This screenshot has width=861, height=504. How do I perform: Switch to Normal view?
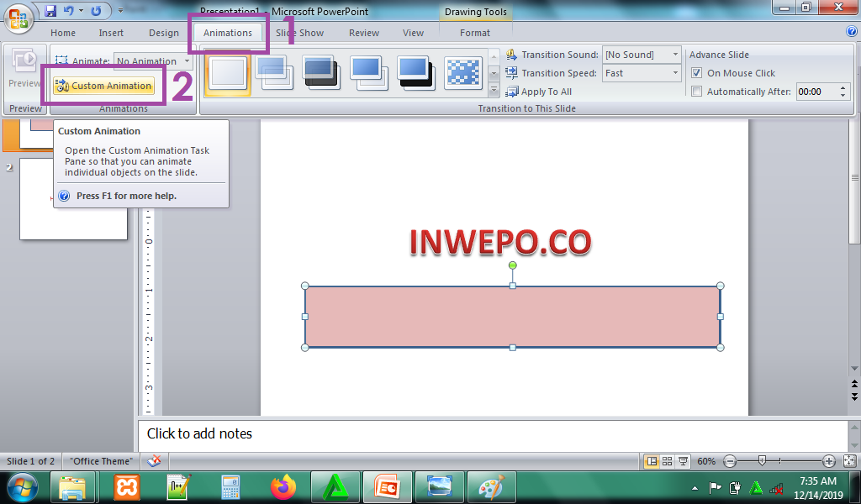click(x=652, y=461)
